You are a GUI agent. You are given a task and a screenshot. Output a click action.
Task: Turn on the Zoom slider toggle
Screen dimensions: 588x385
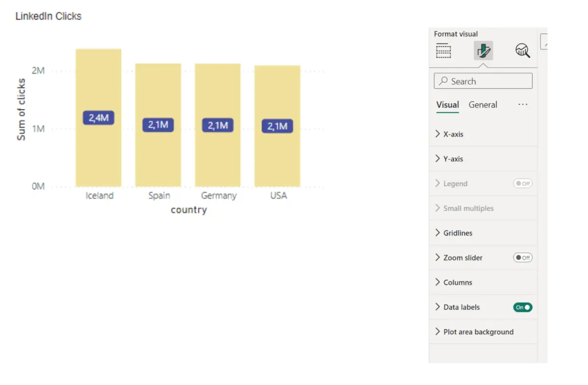pyautogui.click(x=522, y=257)
